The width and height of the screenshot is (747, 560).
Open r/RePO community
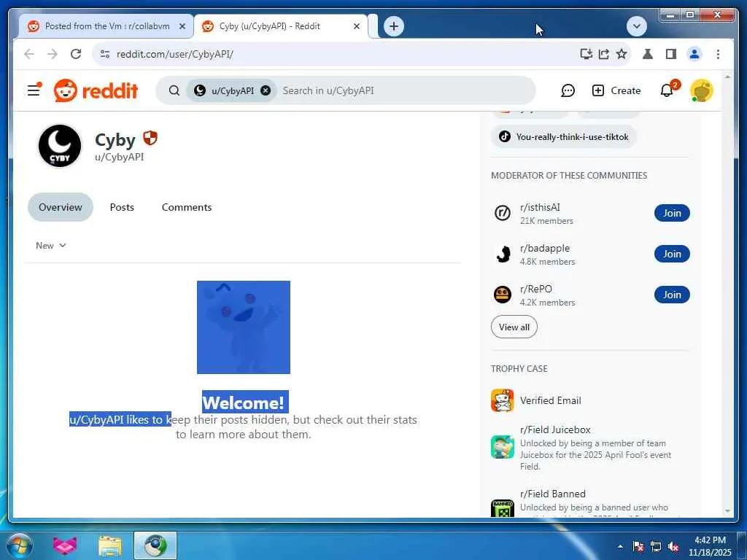click(536, 289)
